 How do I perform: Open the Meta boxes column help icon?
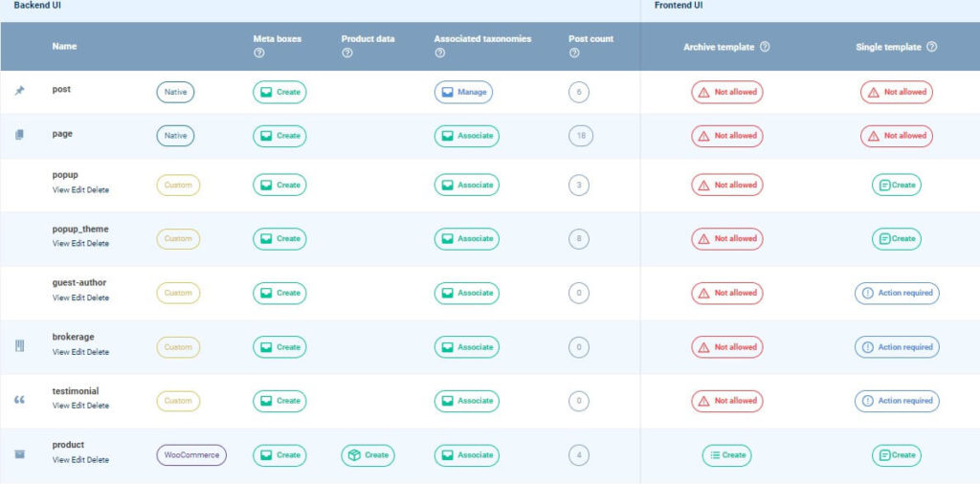[259, 53]
